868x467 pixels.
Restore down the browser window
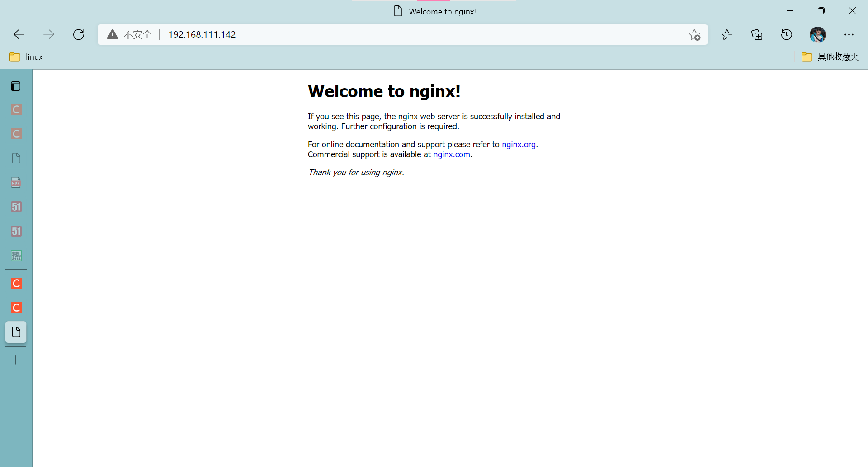[x=821, y=11]
